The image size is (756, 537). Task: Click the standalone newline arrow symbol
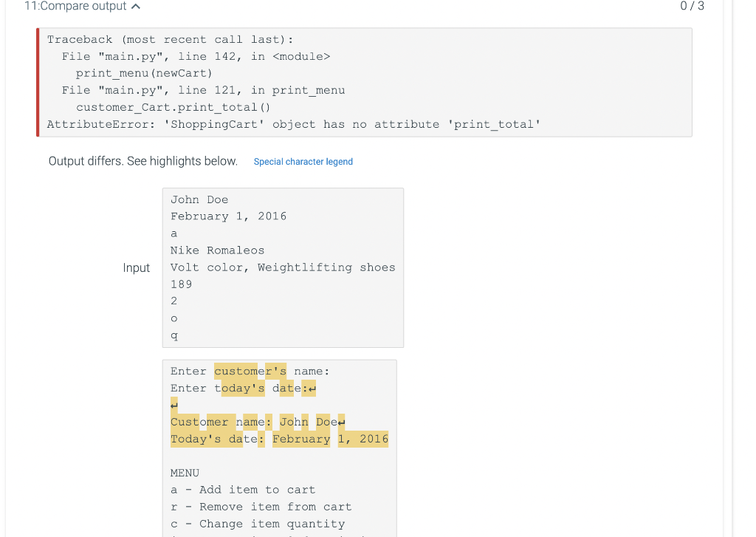point(174,405)
